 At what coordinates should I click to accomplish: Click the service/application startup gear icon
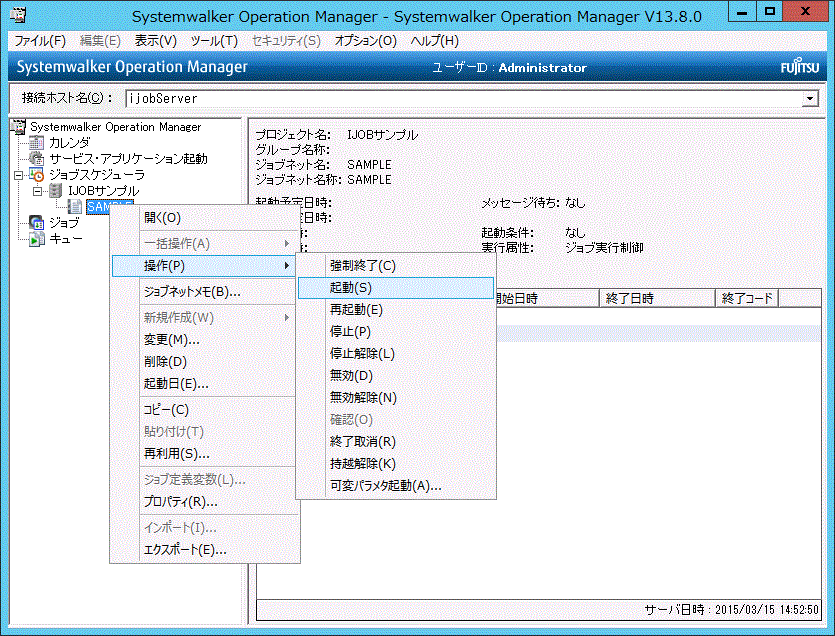click(x=37, y=159)
